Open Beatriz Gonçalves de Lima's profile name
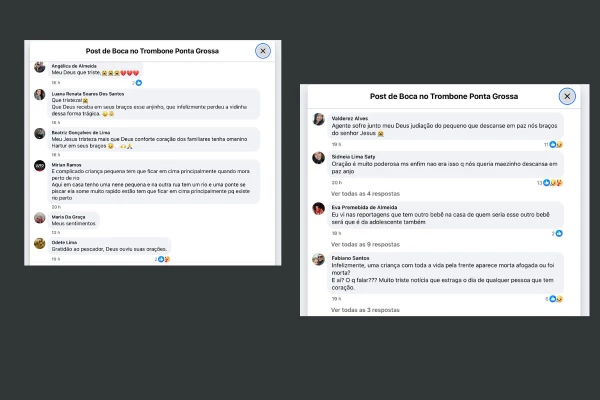 tap(81, 132)
